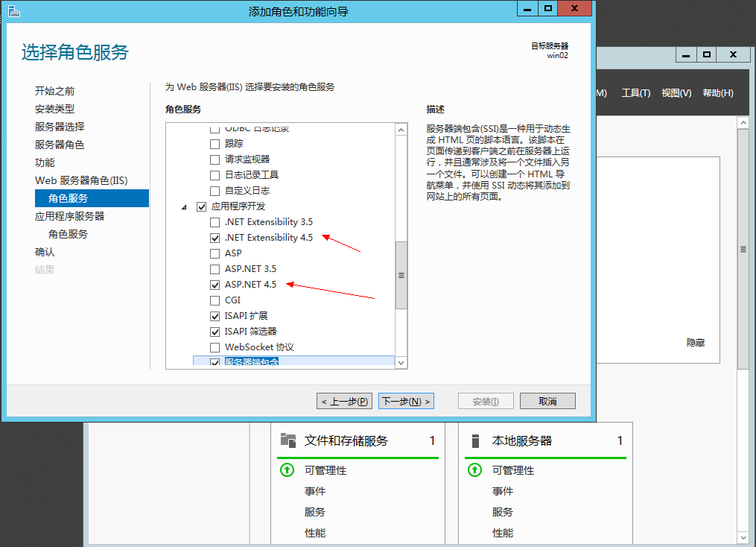
Task: Enable the CGI checkbox
Action: [215, 300]
